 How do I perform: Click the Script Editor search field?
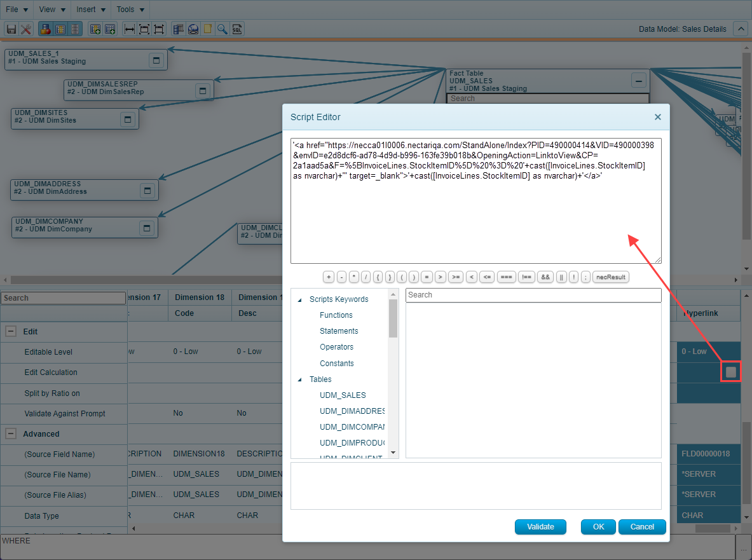[x=533, y=295]
